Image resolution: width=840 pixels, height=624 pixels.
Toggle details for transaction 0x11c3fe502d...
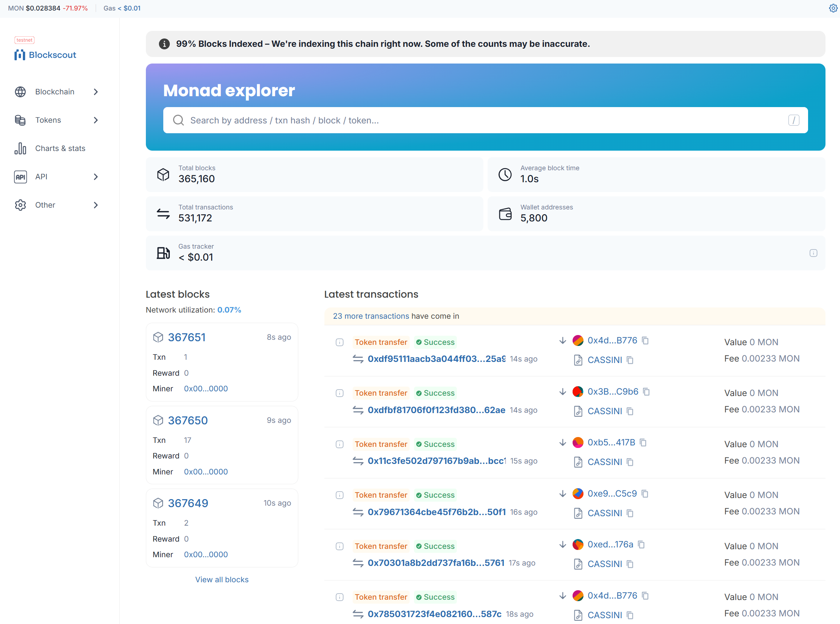339,444
